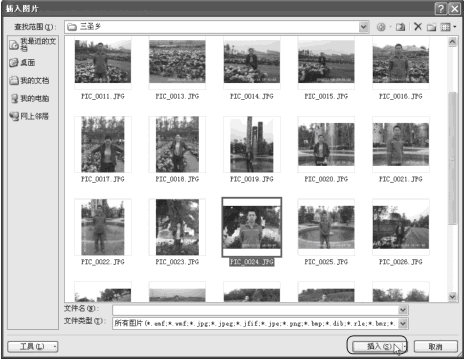This screenshot has height=361, width=467.
Task: Click the scrollbar down arrow
Action: pyautogui.click(x=452, y=296)
